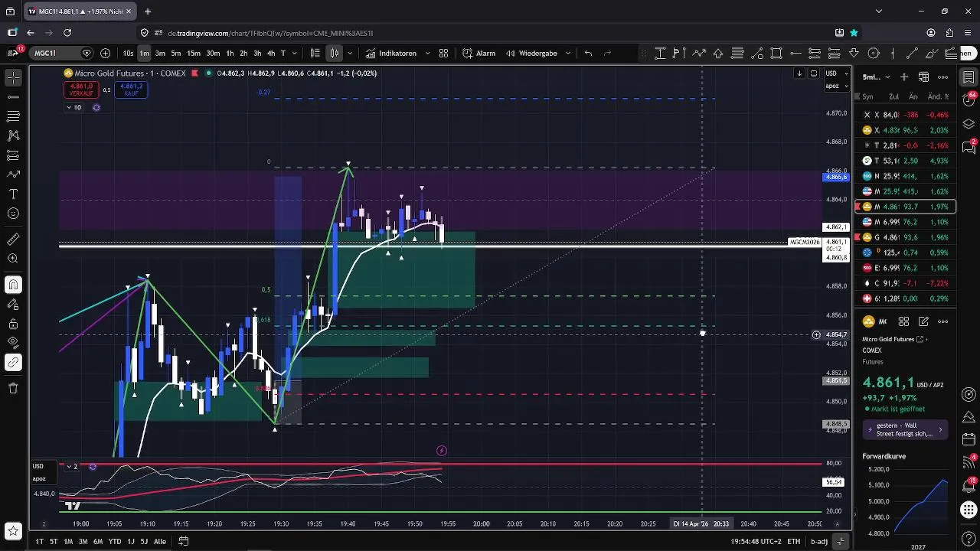Viewport: 980px width, 551px height.
Task: Select the measure ruler tool
Action: [x=13, y=240]
